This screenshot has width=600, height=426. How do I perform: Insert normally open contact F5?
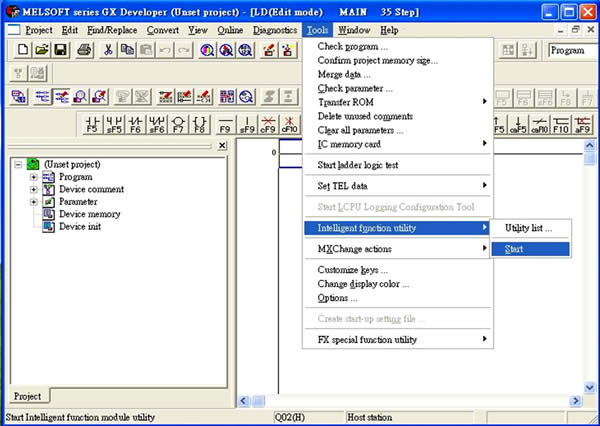(92, 124)
